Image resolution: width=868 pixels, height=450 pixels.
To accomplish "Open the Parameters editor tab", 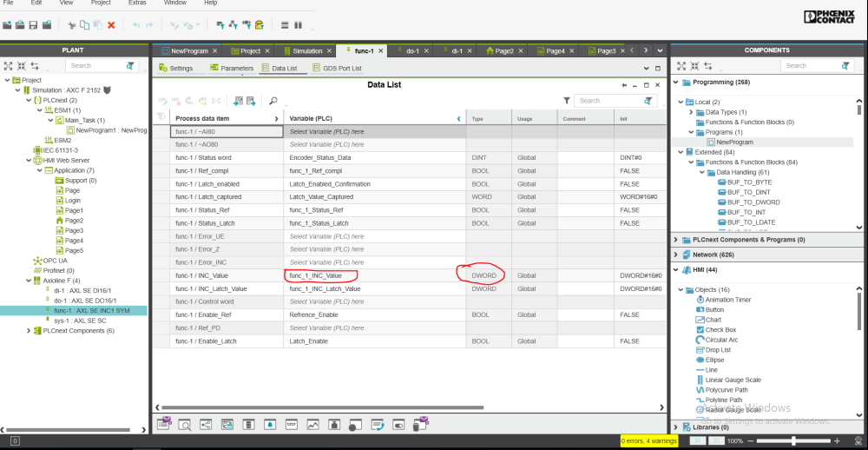I will point(231,68).
